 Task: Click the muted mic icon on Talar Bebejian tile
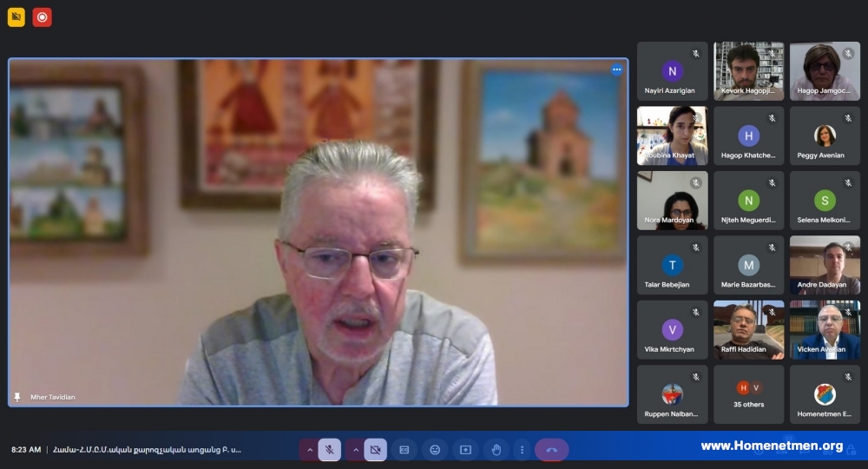pyautogui.click(x=696, y=248)
